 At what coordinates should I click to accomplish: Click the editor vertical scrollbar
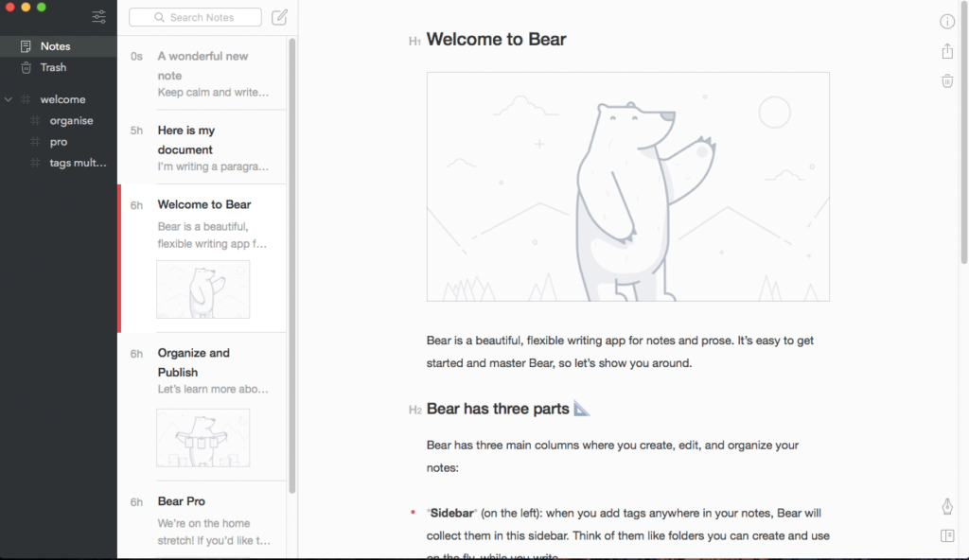(964, 132)
